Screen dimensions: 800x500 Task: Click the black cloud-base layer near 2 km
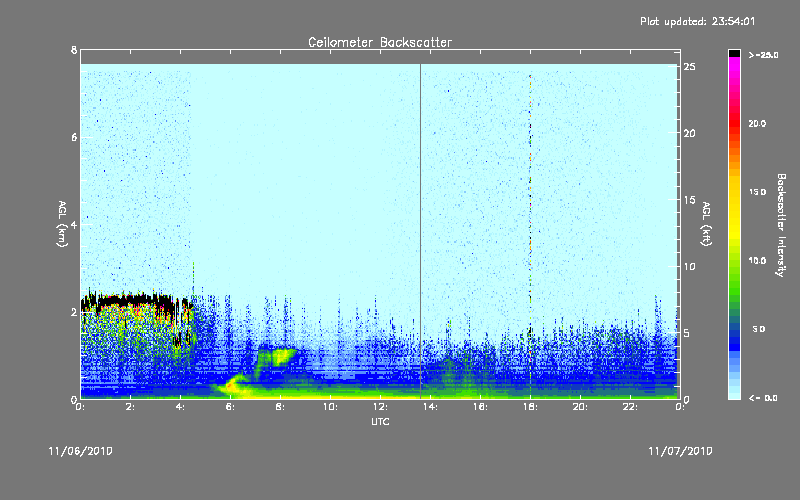pos(135,300)
